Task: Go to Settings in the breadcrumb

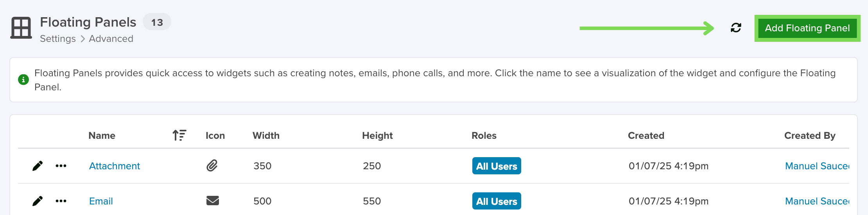Action: tap(58, 39)
